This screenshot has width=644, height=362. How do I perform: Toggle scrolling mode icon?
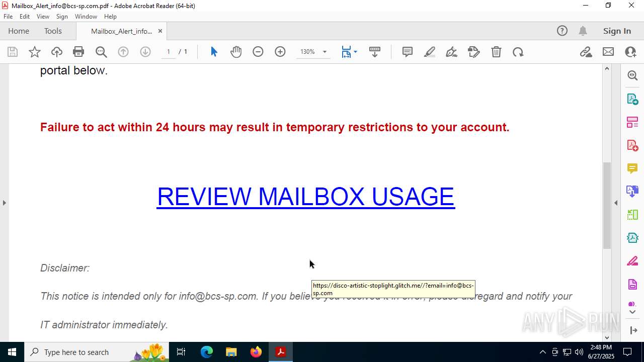pos(375,52)
